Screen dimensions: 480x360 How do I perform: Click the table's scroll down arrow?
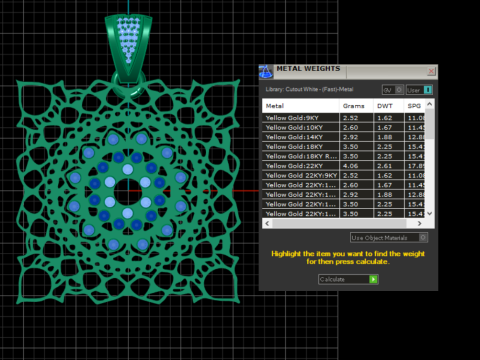430,214
